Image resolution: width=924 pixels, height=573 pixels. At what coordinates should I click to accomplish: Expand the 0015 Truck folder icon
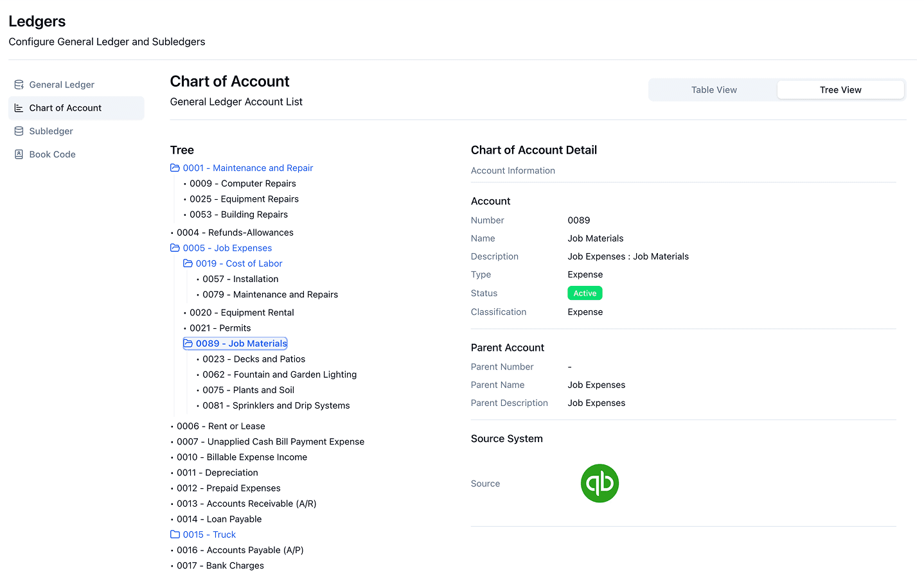175,534
